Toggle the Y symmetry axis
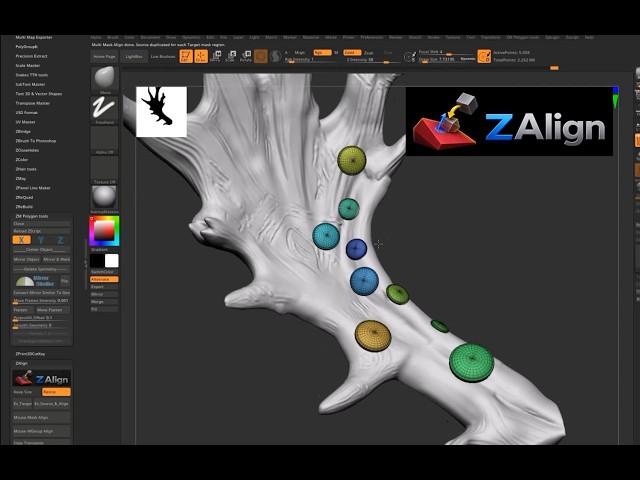Screen dimensions: 640x480 [41, 240]
